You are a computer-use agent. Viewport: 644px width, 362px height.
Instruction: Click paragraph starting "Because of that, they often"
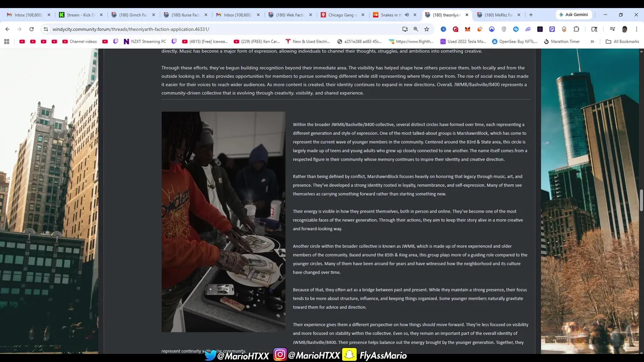click(410, 298)
